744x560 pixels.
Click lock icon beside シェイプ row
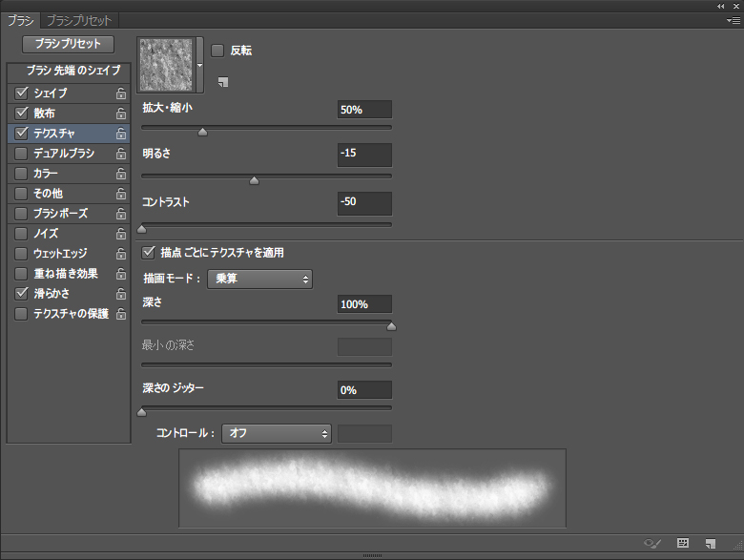(x=121, y=93)
